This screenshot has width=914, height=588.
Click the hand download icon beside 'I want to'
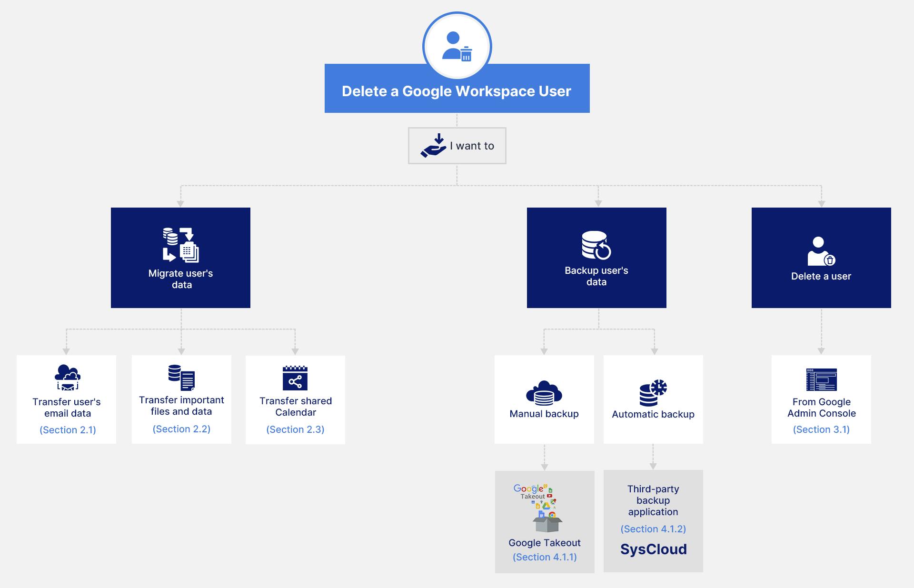[x=434, y=146]
